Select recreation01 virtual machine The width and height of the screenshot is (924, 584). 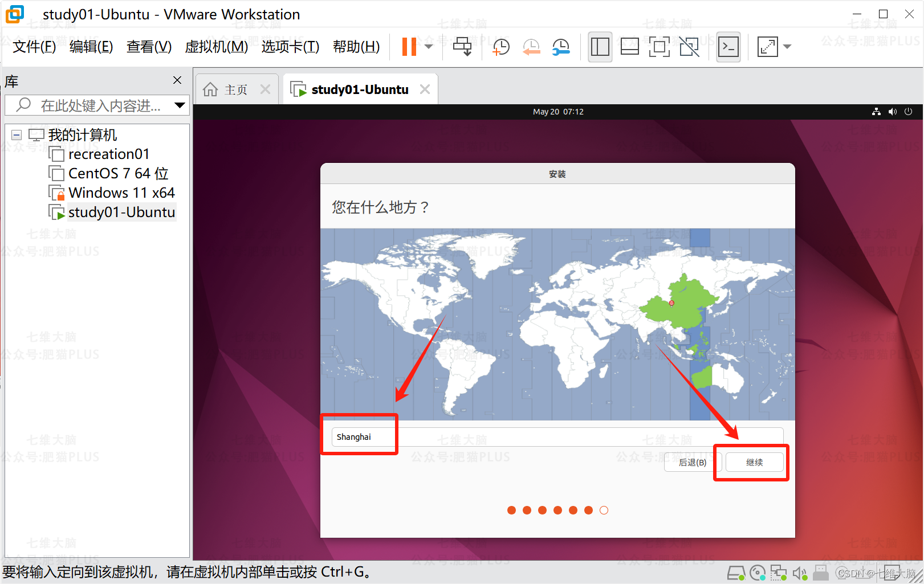click(x=109, y=154)
